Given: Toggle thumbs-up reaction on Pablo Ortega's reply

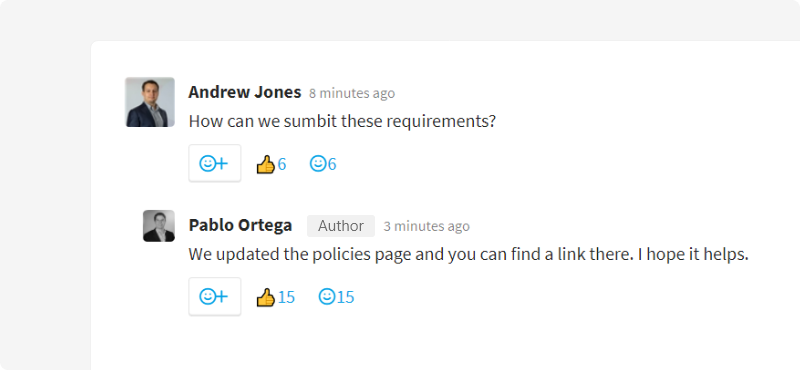Looking at the screenshot, I should 276,297.
